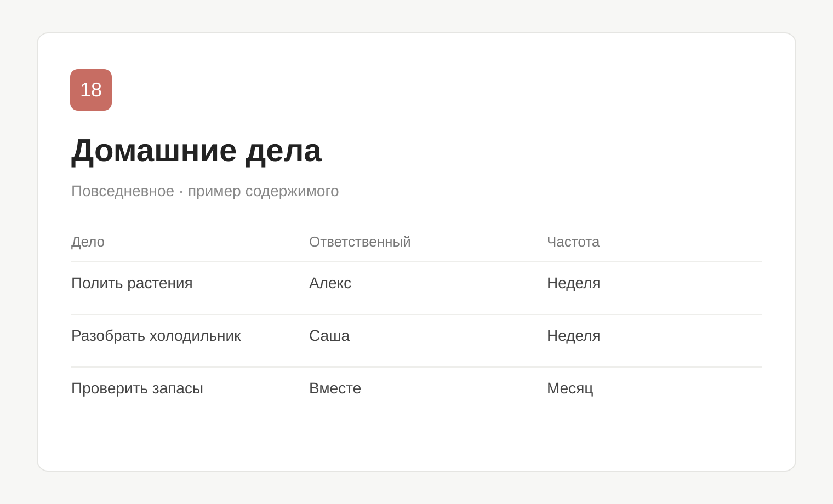Click the heading "Домашние дела"
Screen dimensions: 833x504
point(196,150)
